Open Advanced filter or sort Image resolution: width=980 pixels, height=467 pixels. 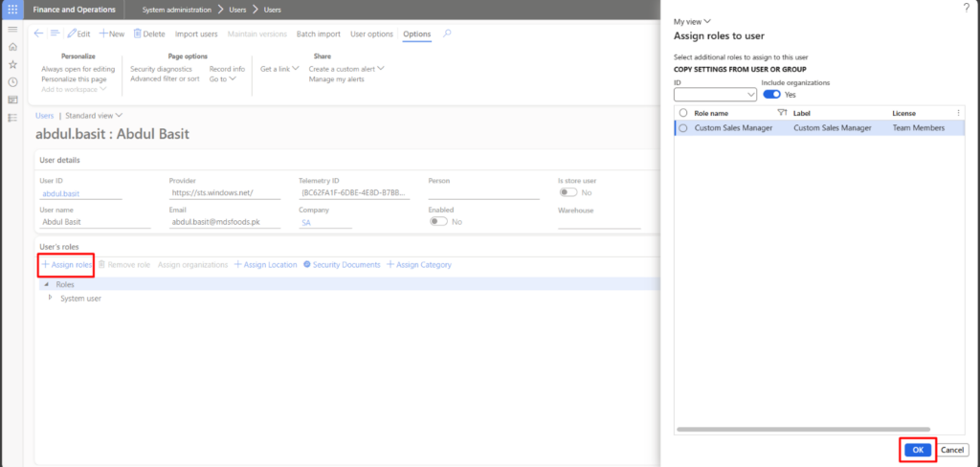165,78
